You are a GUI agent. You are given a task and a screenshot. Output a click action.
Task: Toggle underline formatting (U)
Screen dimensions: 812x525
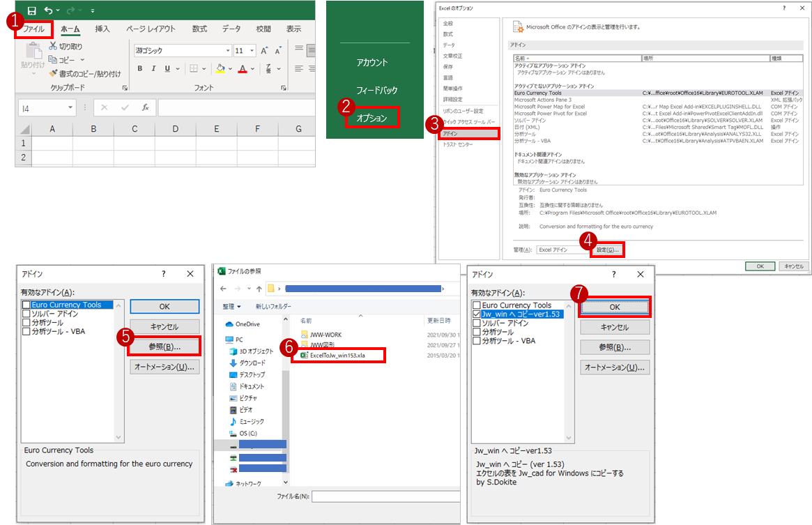(167, 68)
